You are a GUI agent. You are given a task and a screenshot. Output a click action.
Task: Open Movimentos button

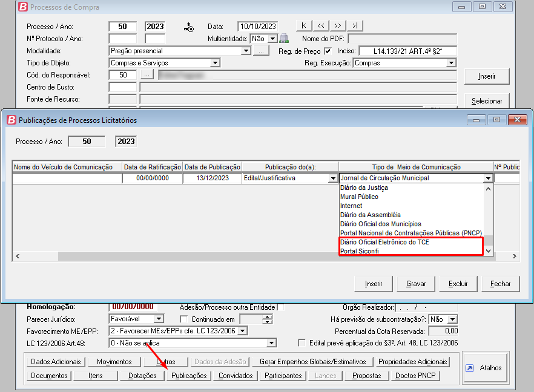click(114, 362)
